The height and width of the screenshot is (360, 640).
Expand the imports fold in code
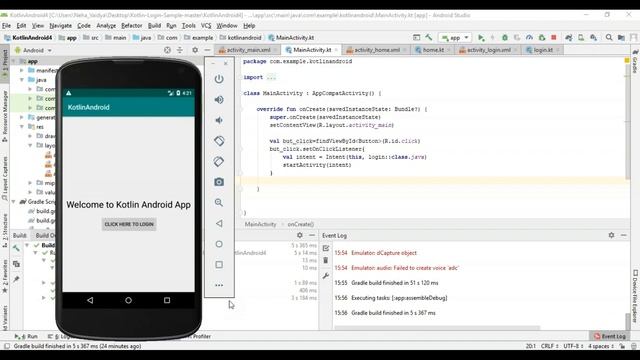click(271, 77)
